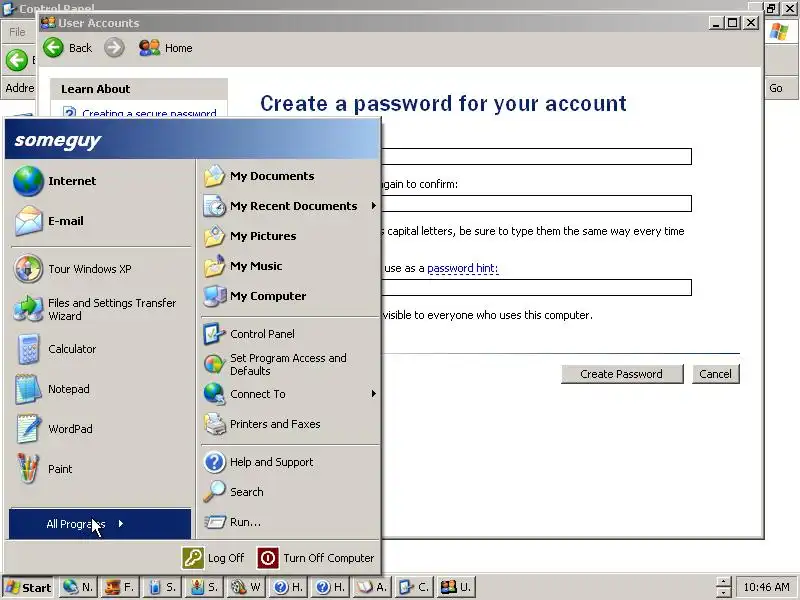
Task: Open the Creating a secure password link
Action: (x=149, y=113)
